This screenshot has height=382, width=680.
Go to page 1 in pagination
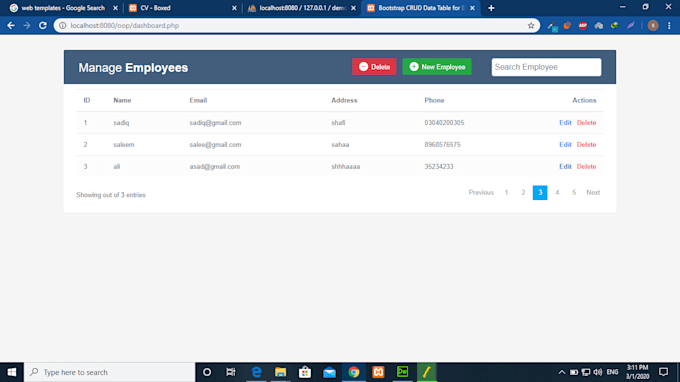click(506, 193)
